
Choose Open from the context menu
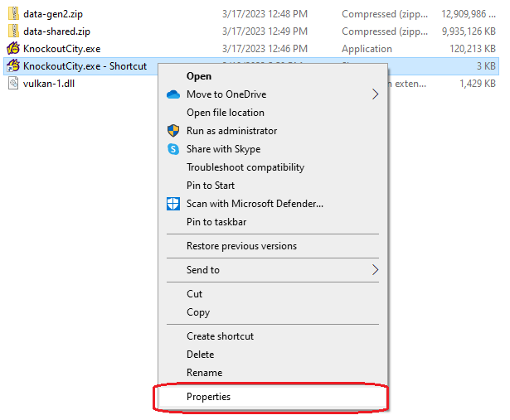(x=199, y=76)
